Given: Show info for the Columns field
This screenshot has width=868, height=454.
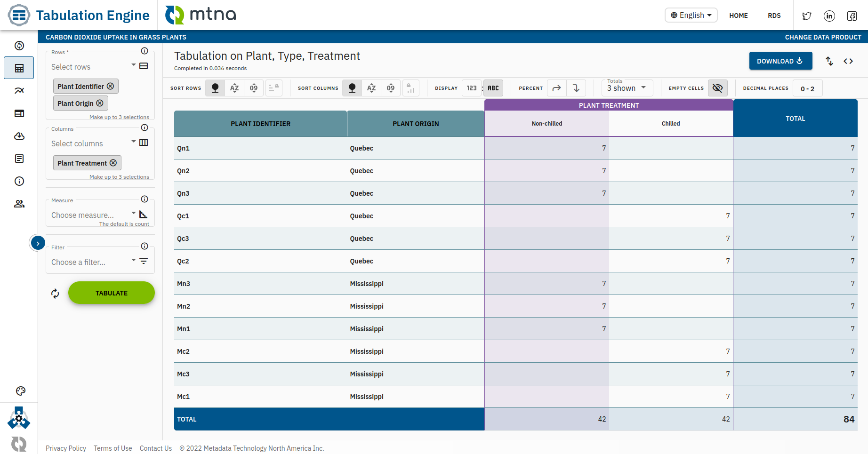Looking at the screenshot, I should pyautogui.click(x=145, y=127).
